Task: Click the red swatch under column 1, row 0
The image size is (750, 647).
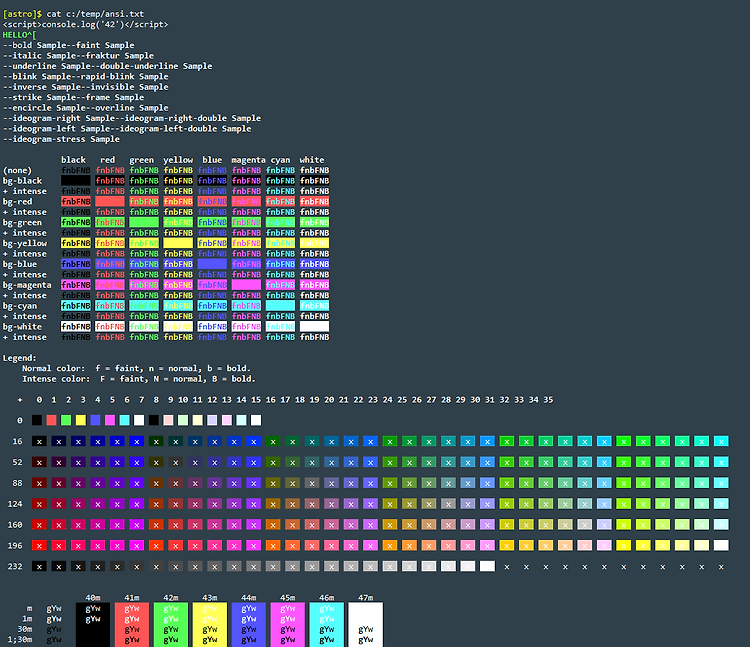Action: pyautogui.click(x=51, y=420)
